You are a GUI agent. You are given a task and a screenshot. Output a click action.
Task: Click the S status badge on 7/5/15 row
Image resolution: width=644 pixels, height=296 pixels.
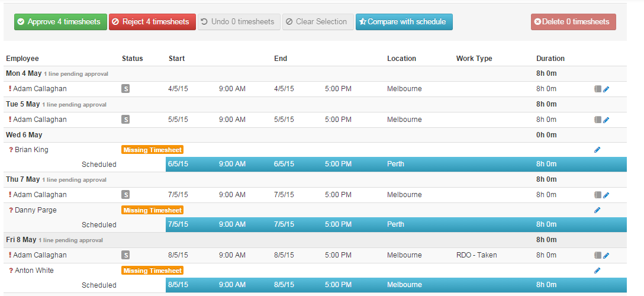(125, 195)
